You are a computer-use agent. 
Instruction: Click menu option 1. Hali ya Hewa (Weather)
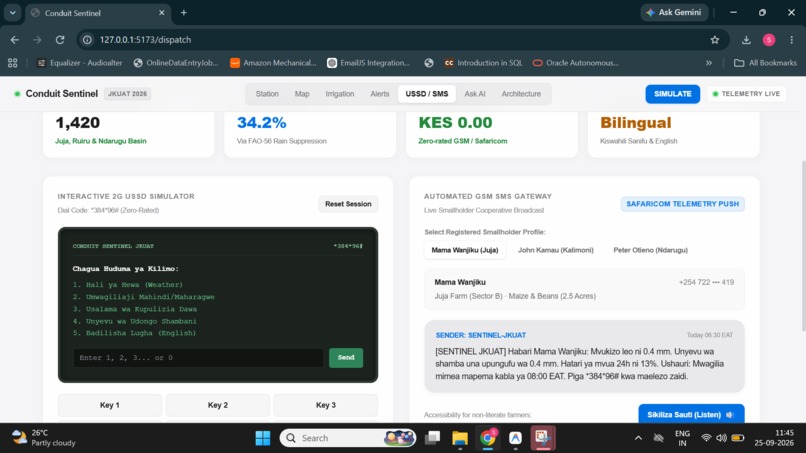coord(127,284)
